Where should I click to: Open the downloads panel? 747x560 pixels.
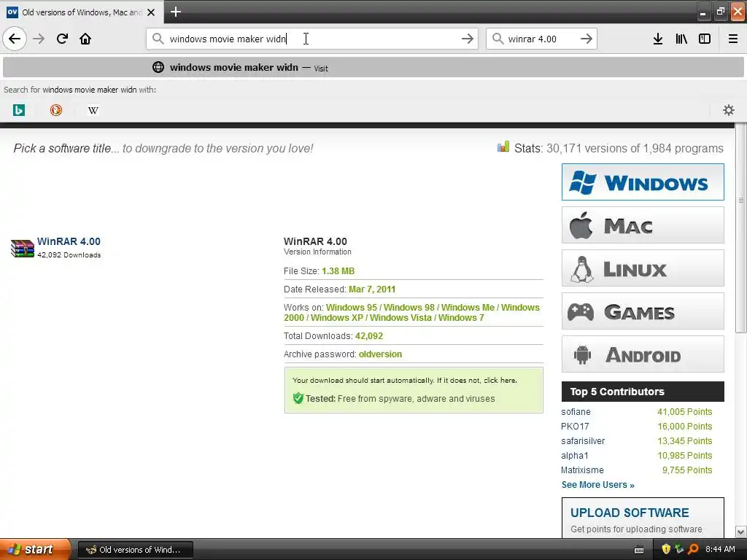coord(658,39)
